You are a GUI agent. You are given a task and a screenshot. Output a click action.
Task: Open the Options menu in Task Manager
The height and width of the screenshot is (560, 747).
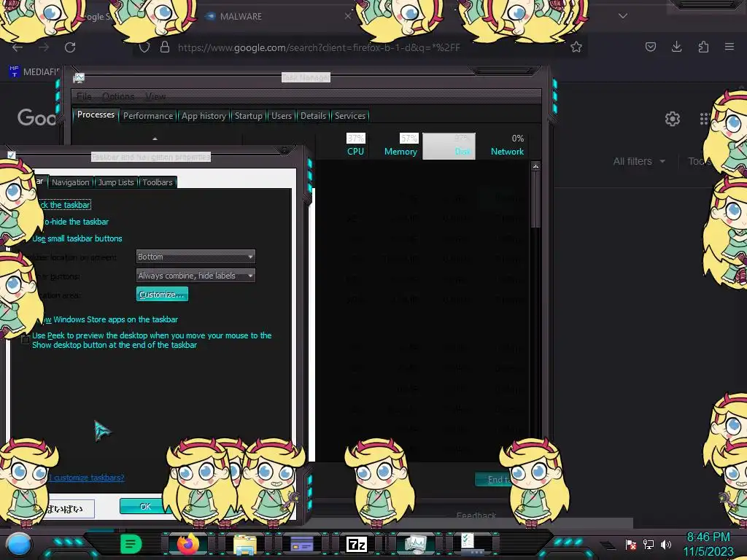tap(118, 96)
